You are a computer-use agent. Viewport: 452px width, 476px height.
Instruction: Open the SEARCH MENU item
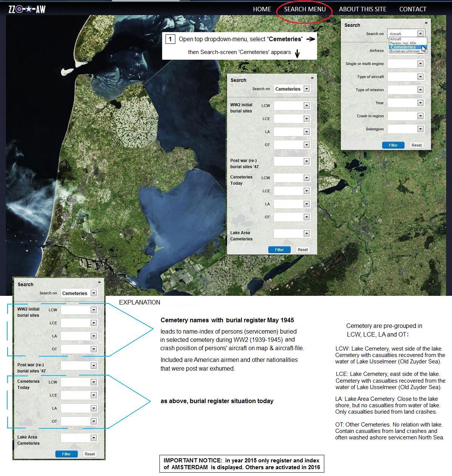tap(305, 9)
